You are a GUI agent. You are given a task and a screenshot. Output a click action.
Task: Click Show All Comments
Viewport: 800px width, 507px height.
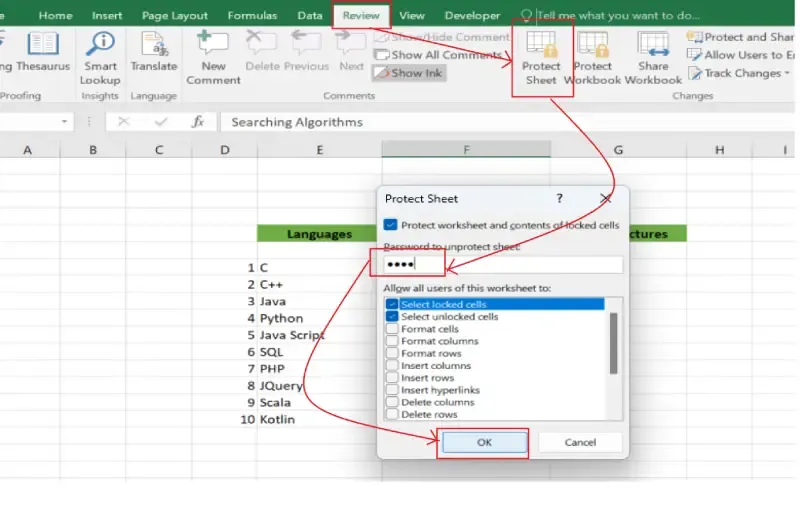[x=438, y=55]
